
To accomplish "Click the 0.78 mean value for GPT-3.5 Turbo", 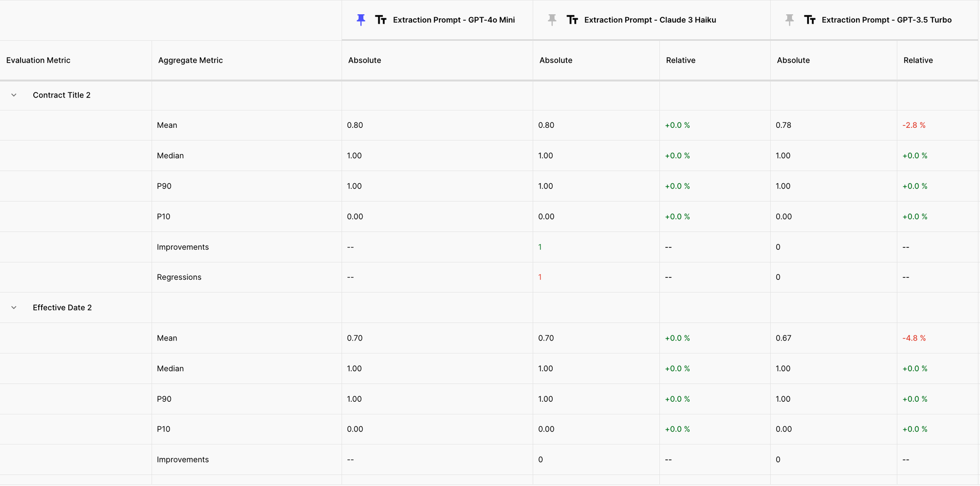I will (x=784, y=125).
